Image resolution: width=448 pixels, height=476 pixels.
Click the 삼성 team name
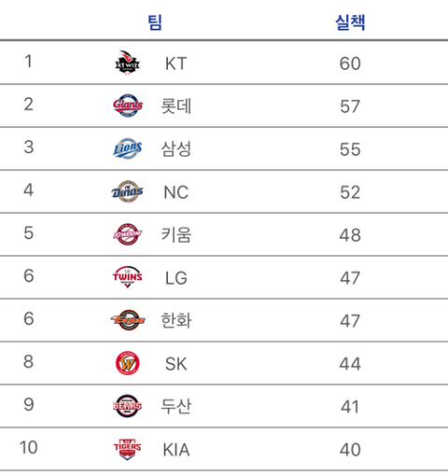coord(176,148)
